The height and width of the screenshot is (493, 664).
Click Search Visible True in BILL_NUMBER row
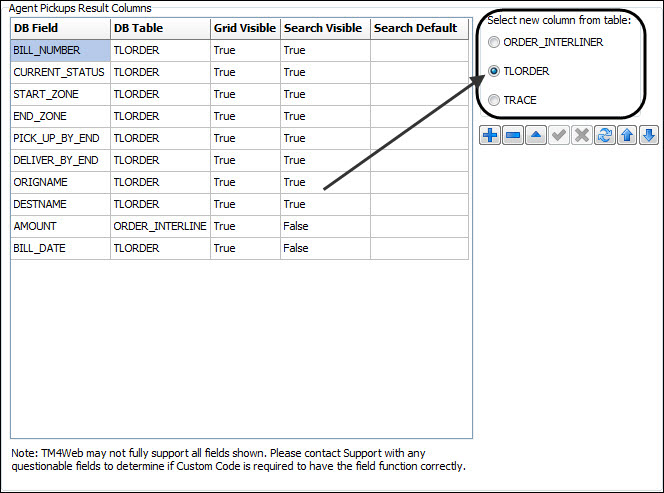click(x=325, y=50)
